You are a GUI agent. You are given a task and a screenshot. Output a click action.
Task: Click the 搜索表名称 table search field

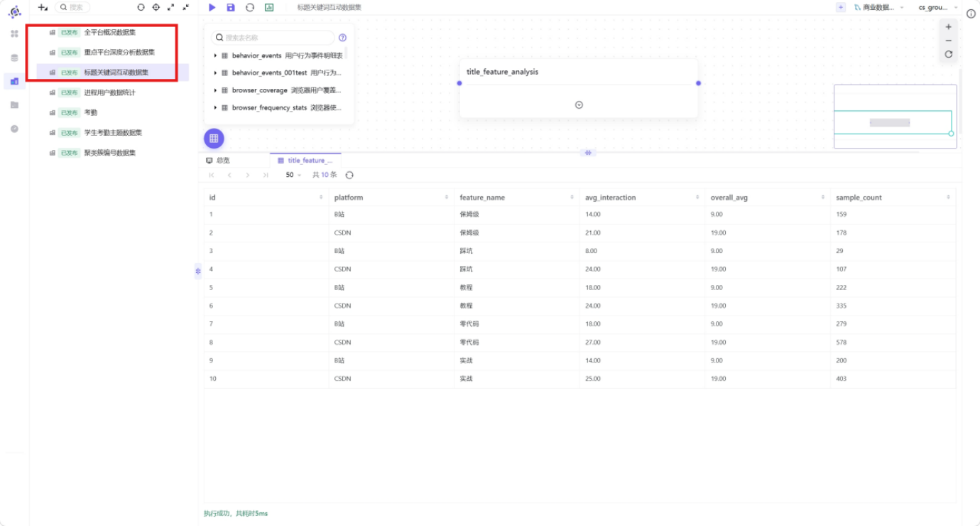pos(273,38)
